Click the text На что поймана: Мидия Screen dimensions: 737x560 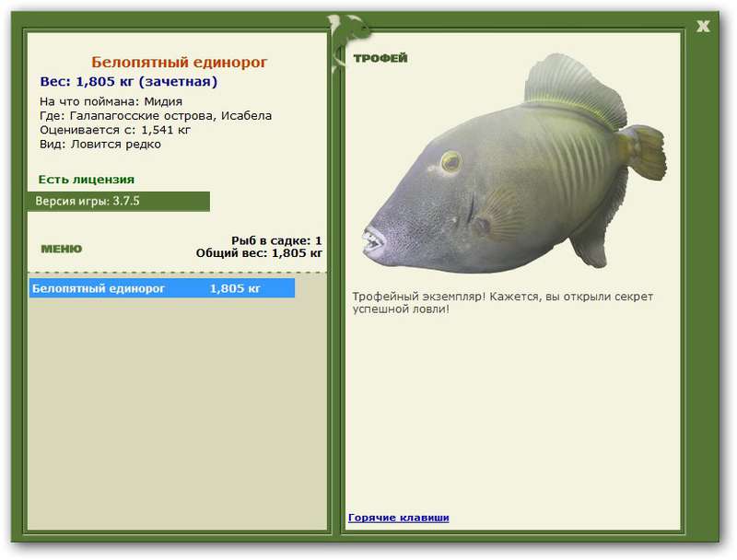111,101
